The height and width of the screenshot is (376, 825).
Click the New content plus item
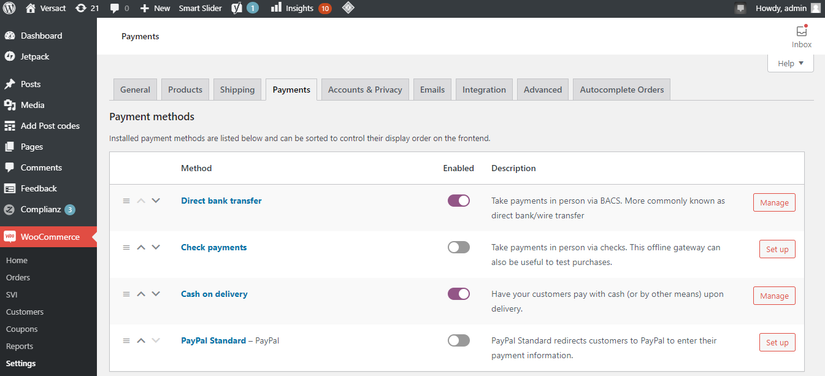click(x=155, y=8)
